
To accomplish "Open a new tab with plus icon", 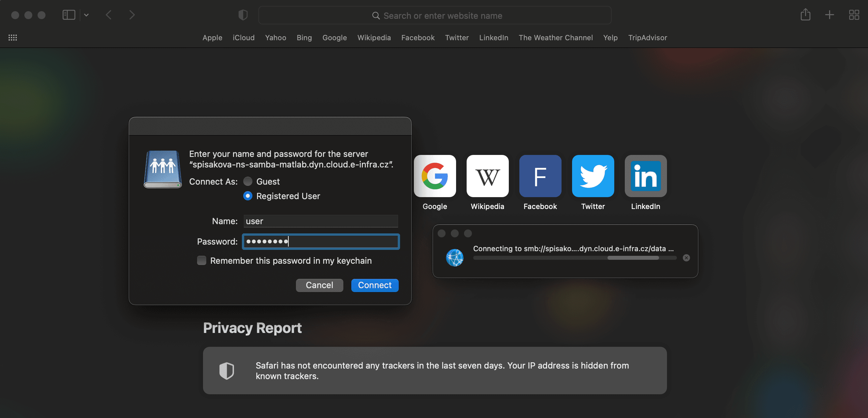I will point(829,15).
